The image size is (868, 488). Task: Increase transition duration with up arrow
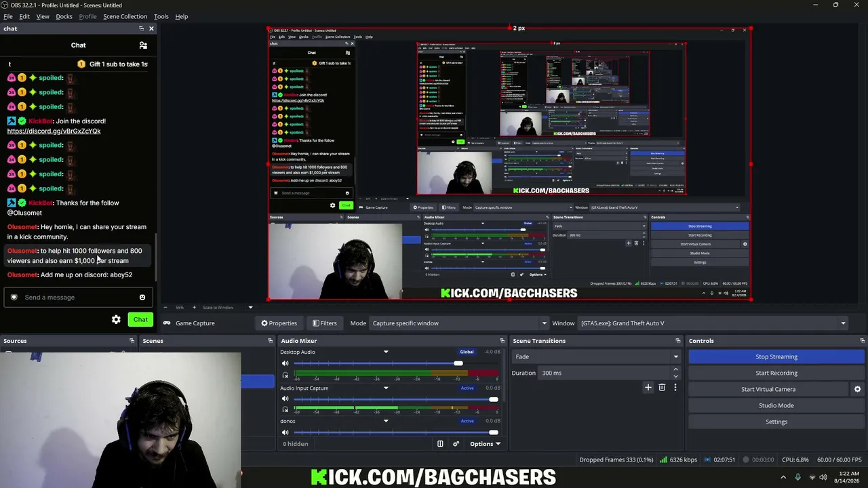pos(675,369)
